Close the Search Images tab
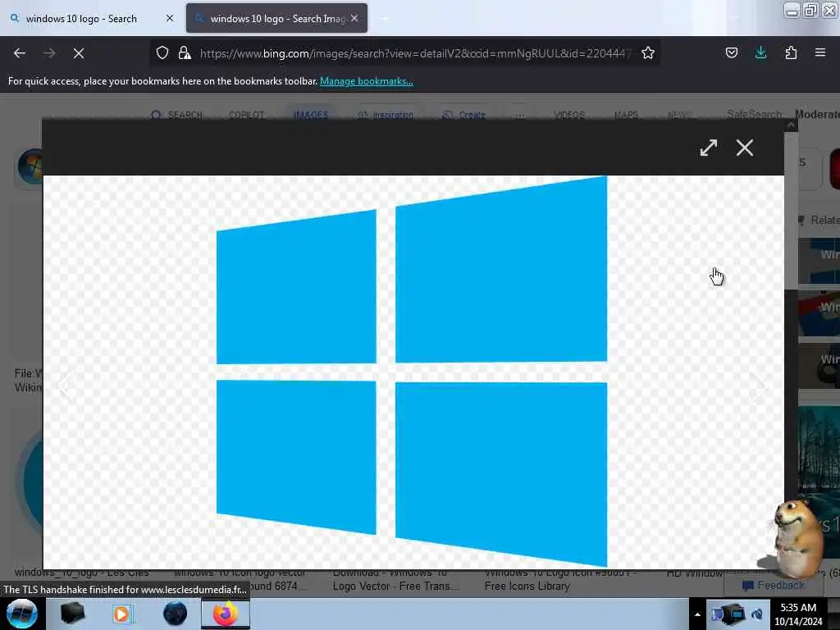This screenshot has height=630, width=840. [354, 18]
